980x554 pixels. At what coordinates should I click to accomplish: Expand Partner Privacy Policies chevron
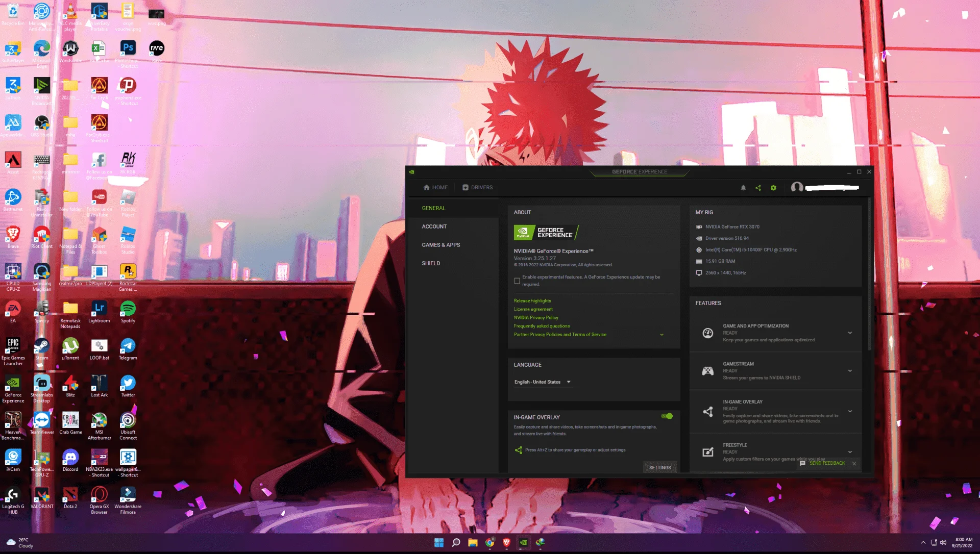661,335
